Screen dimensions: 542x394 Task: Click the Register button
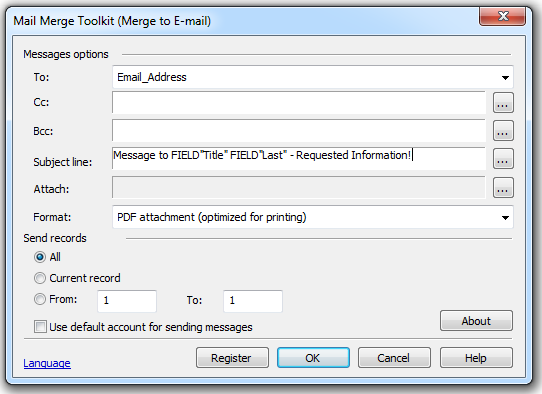tap(232, 358)
